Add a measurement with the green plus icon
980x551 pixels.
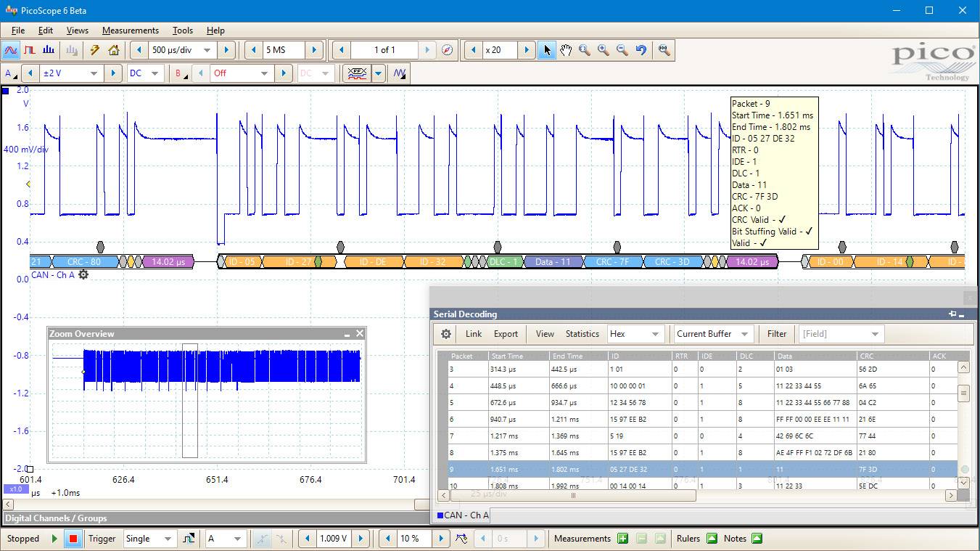622,539
